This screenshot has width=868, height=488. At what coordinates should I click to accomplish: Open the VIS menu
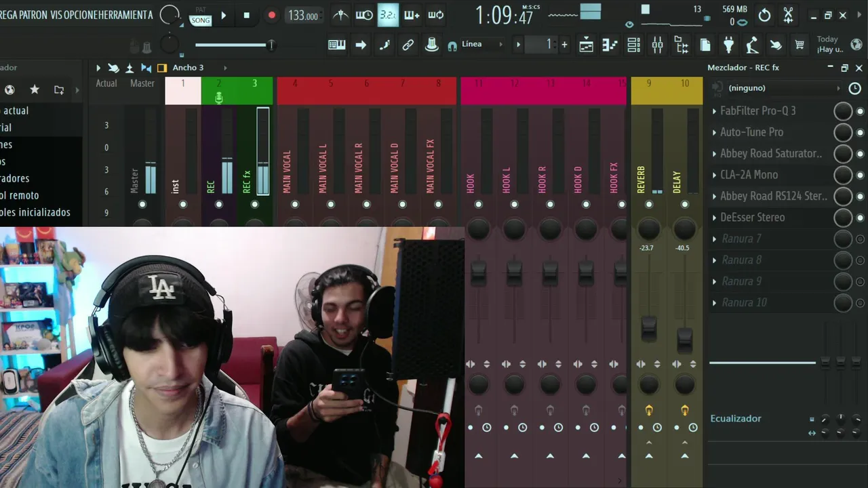56,15
